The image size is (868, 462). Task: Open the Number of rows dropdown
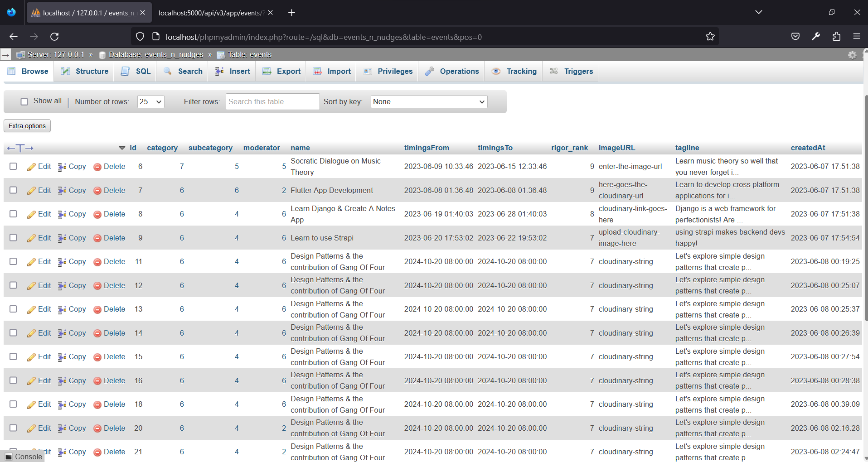point(150,101)
